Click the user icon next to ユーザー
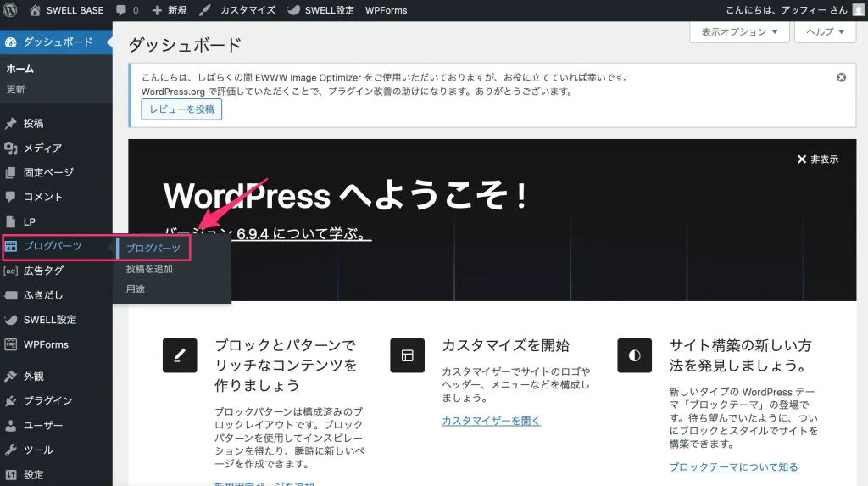 point(10,426)
